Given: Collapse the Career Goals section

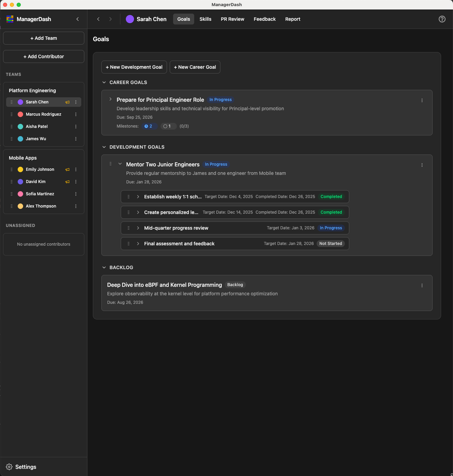Looking at the screenshot, I should 104,82.
